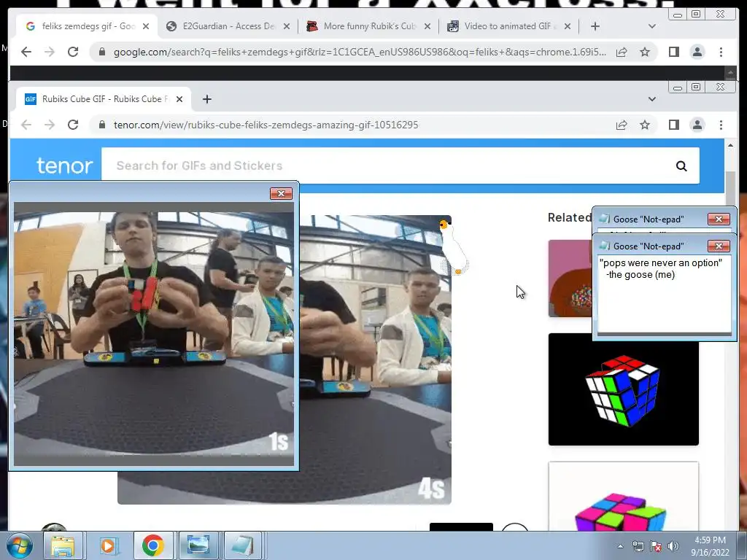Open a new tab in the Google window

(595, 26)
